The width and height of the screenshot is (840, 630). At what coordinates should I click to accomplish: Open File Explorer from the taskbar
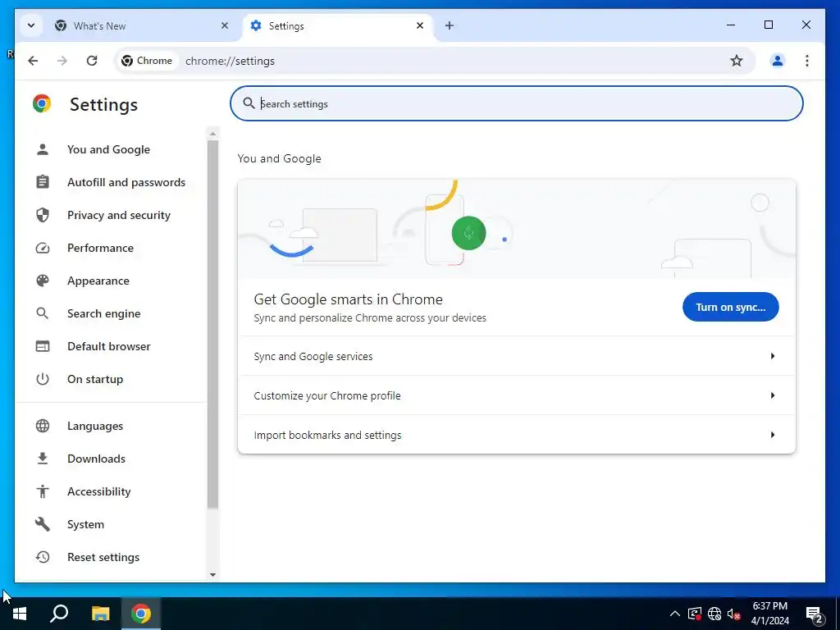pos(100,614)
